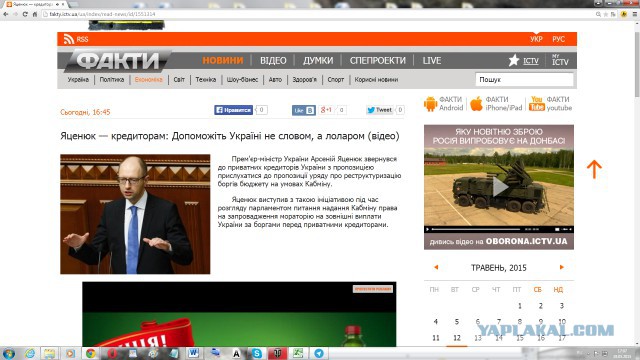Open ФАКТИ Android app link
The image size is (640, 360).
point(444,104)
